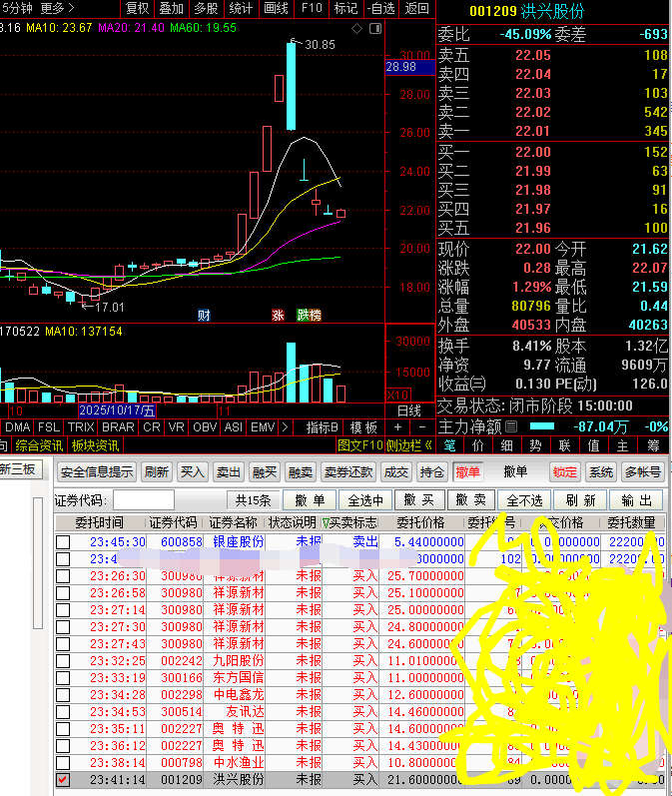This screenshot has height=796, width=672.
Task: Collapse the 侧边栏 sidebar
Action: coord(409,445)
